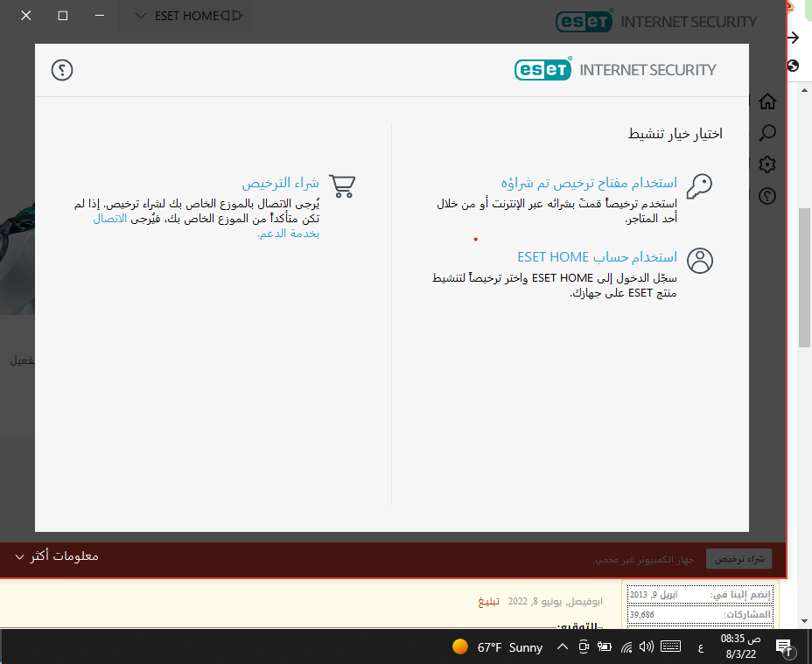Screen dimensions: 812x664
Task: Open the Home icon in the ESET sidebar
Action: tap(767, 101)
